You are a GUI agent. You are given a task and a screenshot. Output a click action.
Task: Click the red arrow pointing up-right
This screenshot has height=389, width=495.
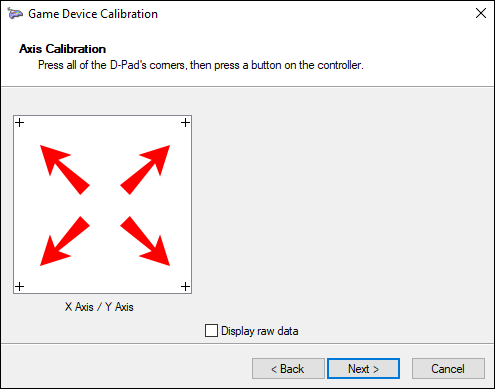(145, 170)
